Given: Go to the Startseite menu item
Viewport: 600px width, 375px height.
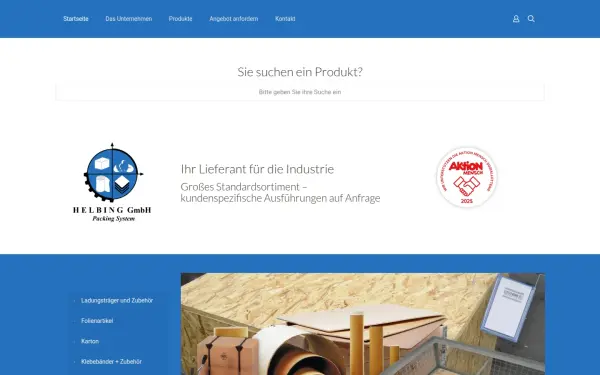Looking at the screenshot, I should point(76,19).
